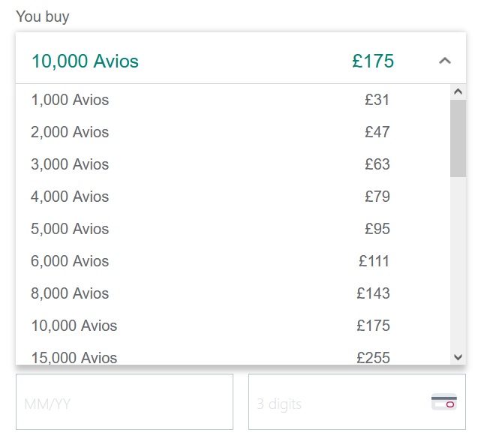
Task: Click the empty scrollbar track below thumb
Action: tap(458, 263)
